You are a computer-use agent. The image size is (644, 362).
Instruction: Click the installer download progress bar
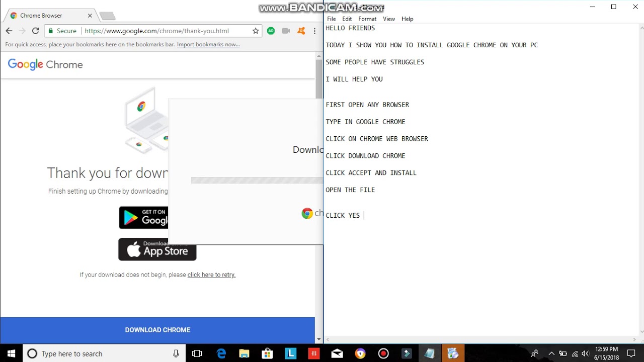pyautogui.click(x=257, y=180)
